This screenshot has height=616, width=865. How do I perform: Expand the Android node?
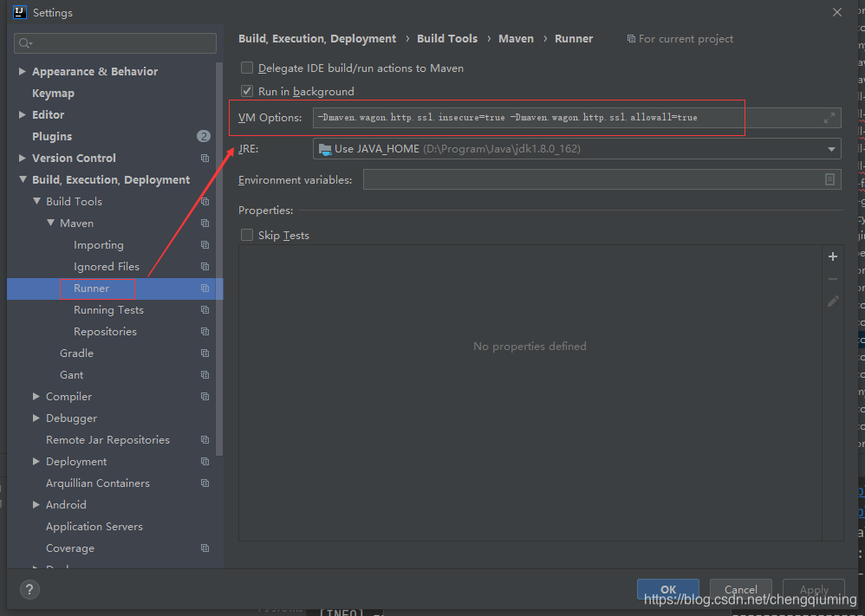click(x=36, y=504)
